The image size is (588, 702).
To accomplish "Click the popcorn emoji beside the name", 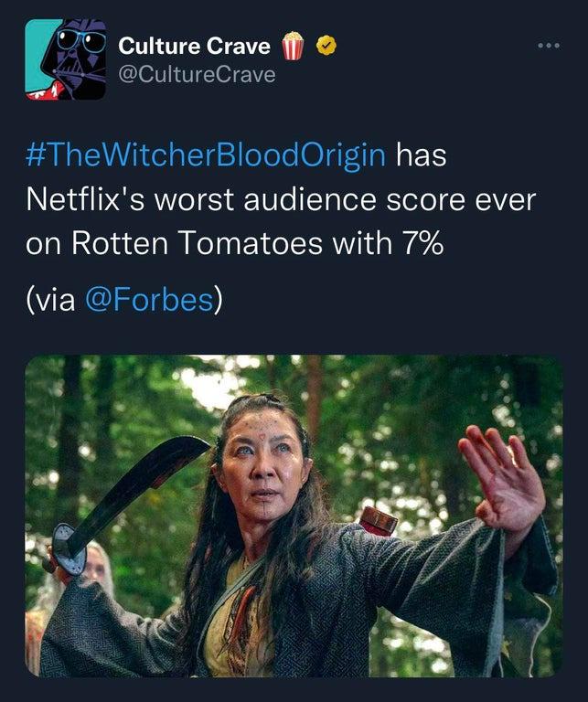I will click(x=293, y=46).
